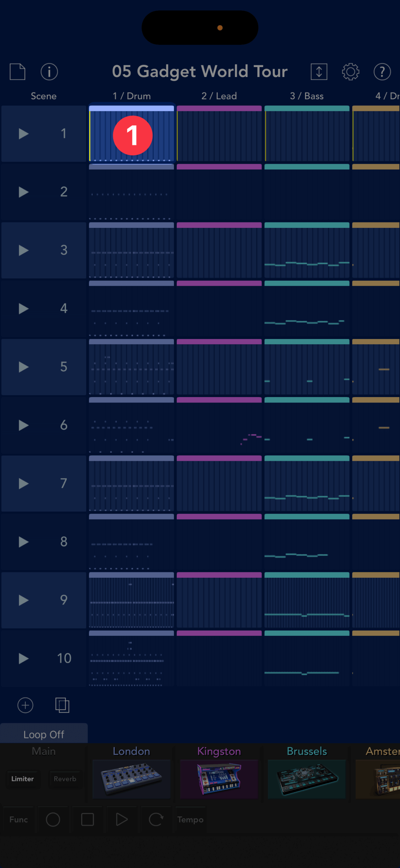This screenshot has height=868, width=400.
Task: Open the song info icon
Action: point(49,72)
